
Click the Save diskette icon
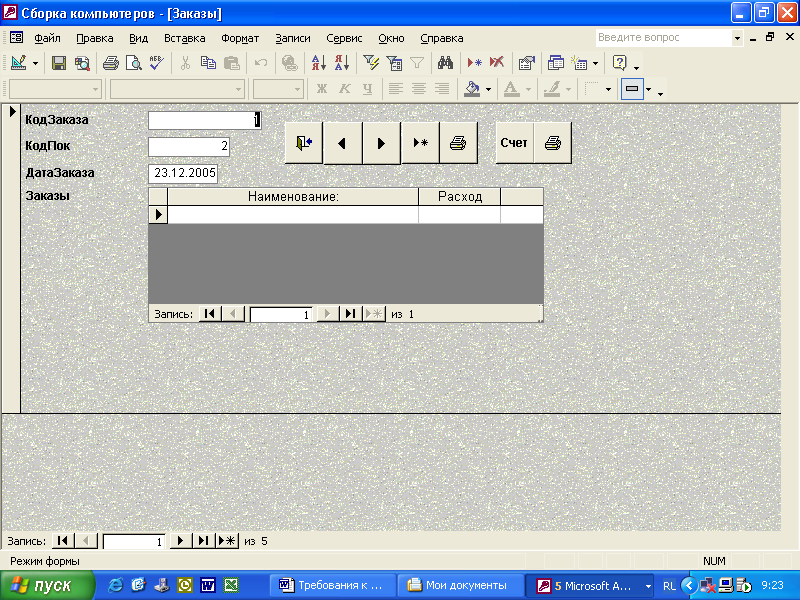59,63
